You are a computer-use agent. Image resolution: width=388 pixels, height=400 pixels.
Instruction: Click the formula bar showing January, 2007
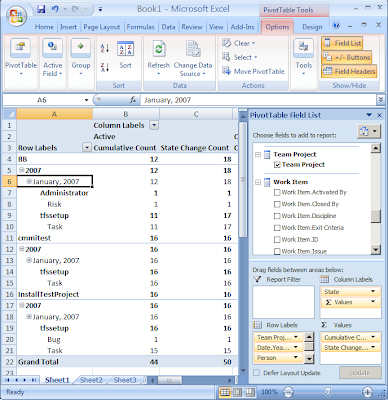point(259,100)
